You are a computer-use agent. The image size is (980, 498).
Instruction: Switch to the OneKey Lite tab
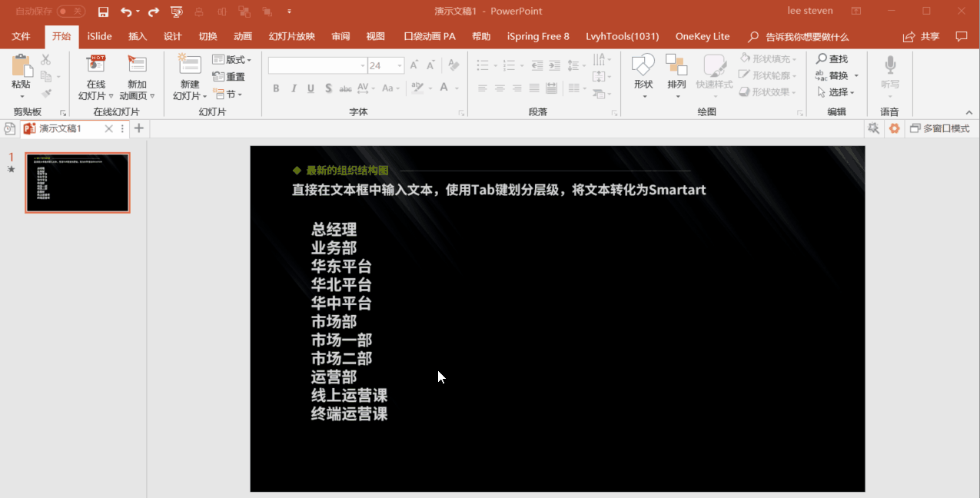coord(703,36)
